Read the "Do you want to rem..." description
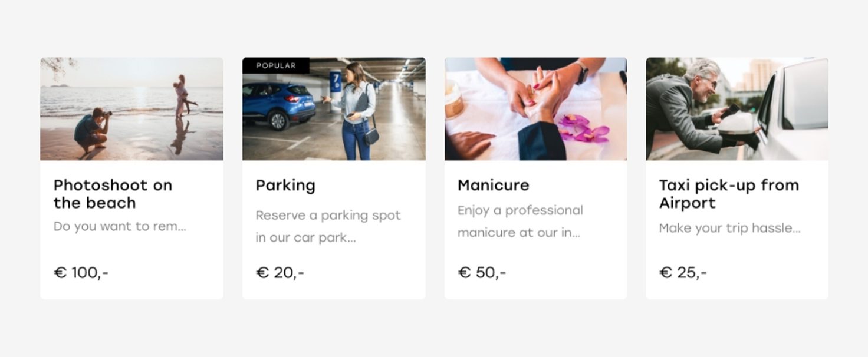 click(x=120, y=226)
